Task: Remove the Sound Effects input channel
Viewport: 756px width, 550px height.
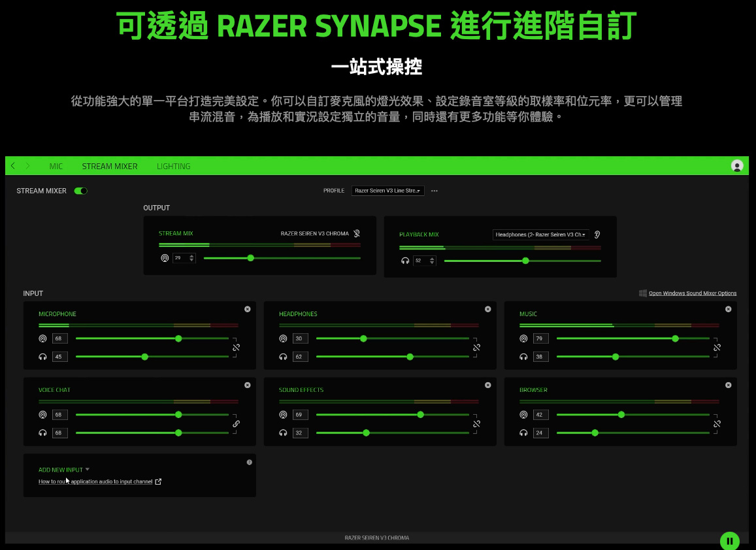Action: tap(488, 385)
